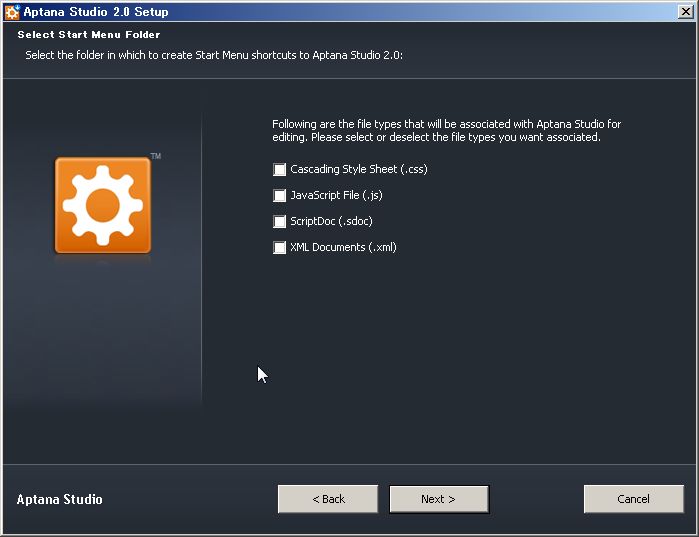Go back with the < Back button
This screenshot has height=537, width=699.
328,499
